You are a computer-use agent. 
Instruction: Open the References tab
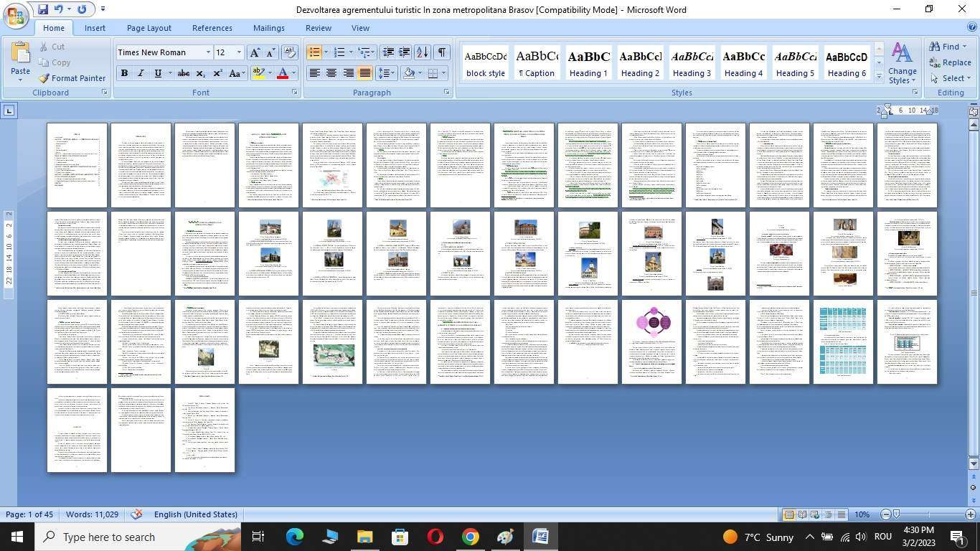212,28
